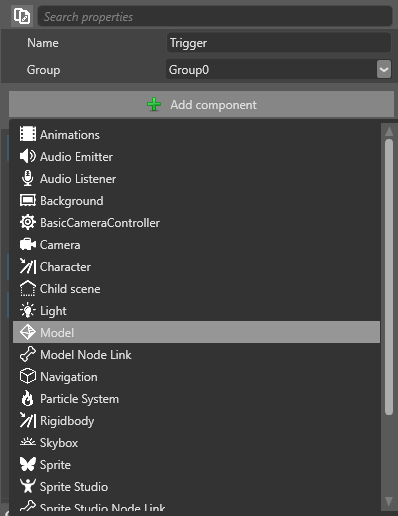This screenshot has height=516, width=398.
Task: Choose the Character component
Action: pos(196,267)
